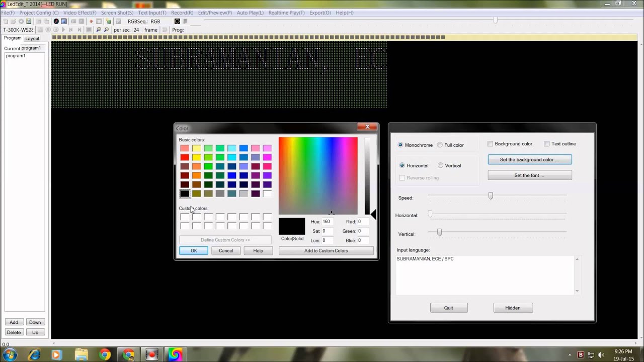The height and width of the screenshot is (362, 644).
Task: Click the dark round record-effect icon
Action: click(56, 21)
